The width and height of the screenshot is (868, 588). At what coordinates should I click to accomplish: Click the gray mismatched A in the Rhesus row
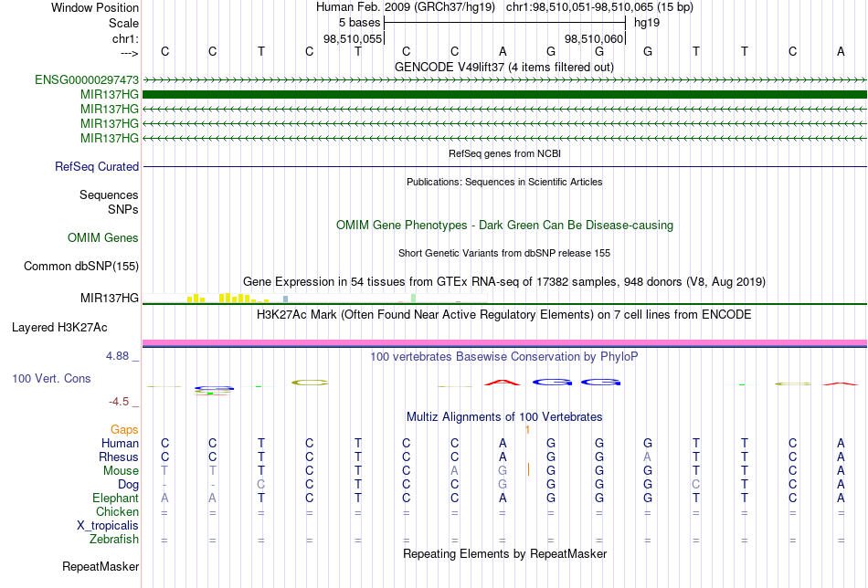[647, 457]
